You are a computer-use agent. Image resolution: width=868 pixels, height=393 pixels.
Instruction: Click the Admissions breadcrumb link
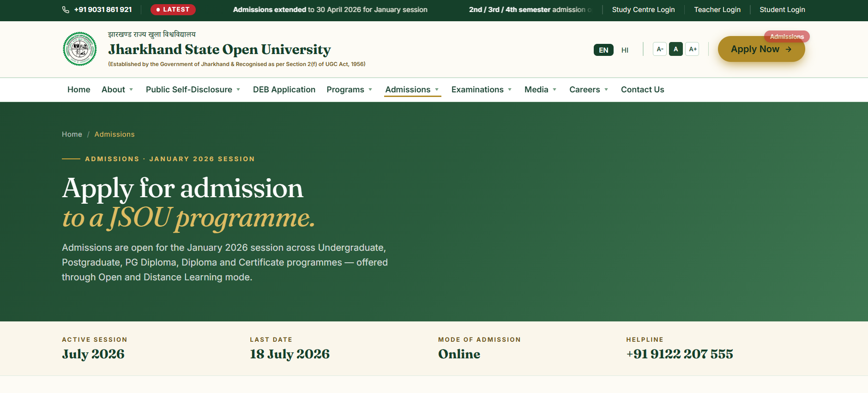tap(115, 134)
